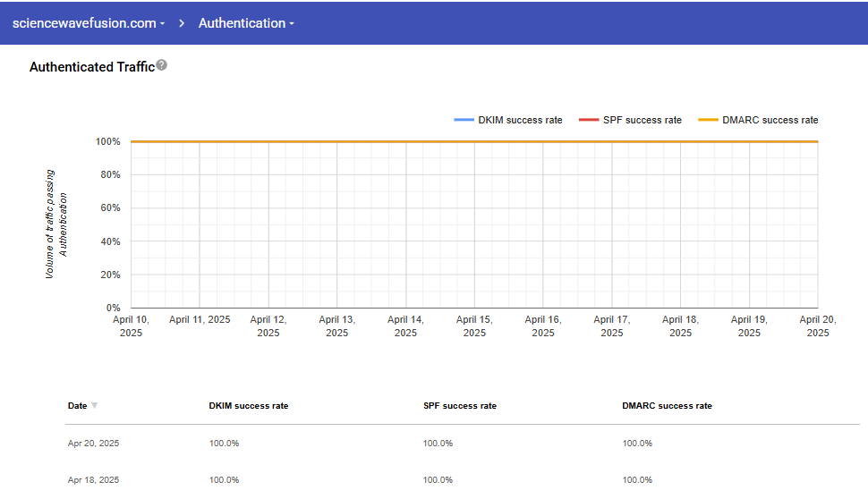Click the help icon beside Authenticated Traffic
This screenshot has height=499, width=868.
click(x=162, y=65)
